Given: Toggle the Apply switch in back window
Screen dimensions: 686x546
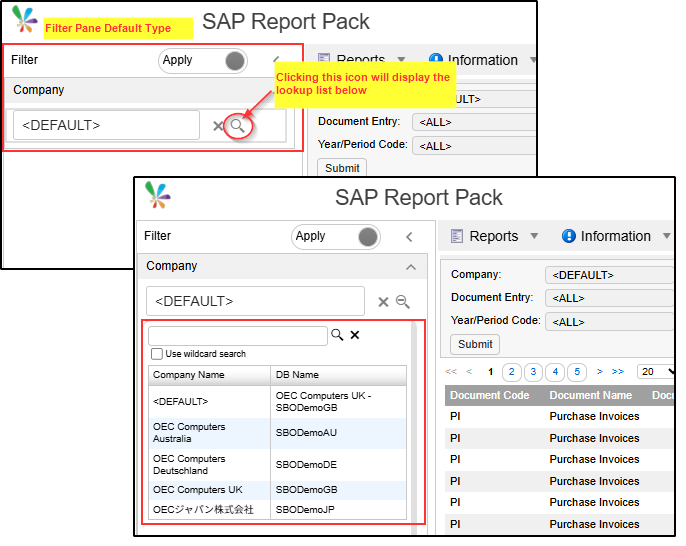Looking at the screenshot, I should click(x=203, y=60).
